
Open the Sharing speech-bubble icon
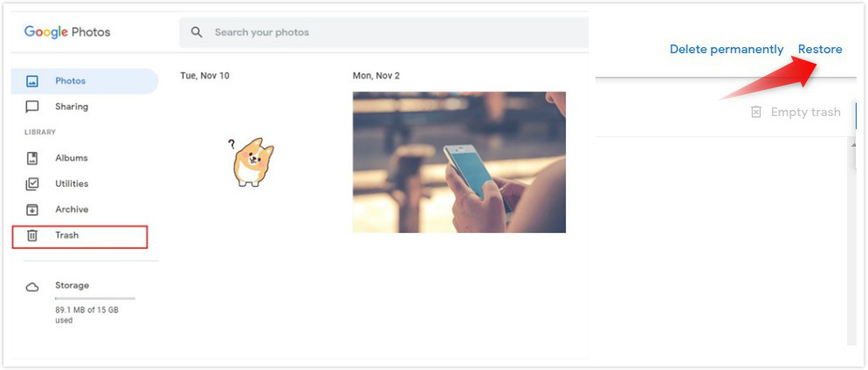32,106
